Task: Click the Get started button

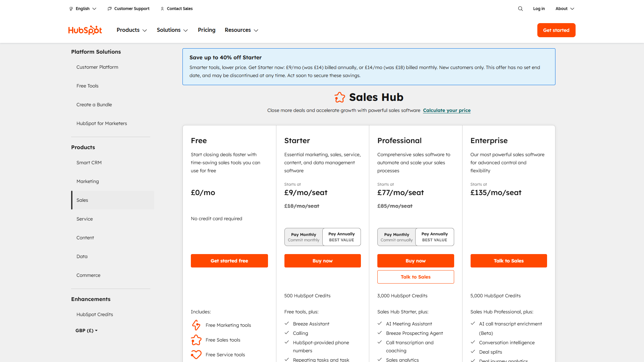Action: pos(556,30)
